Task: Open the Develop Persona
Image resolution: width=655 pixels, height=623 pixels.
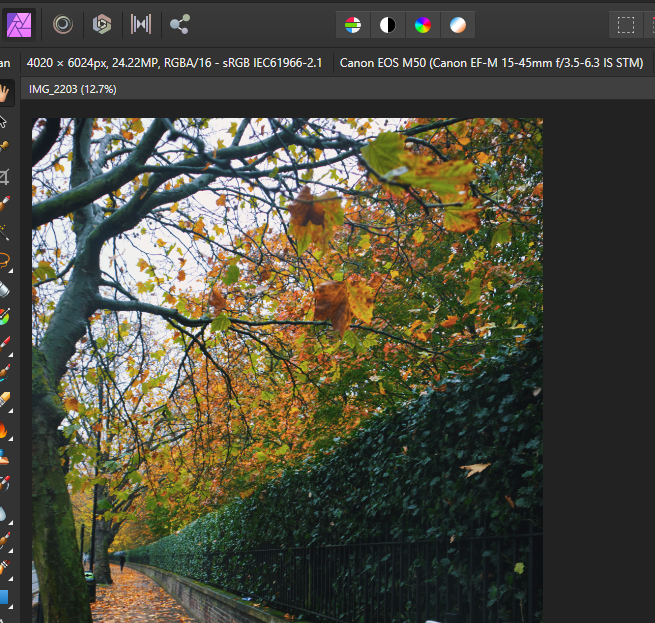Action: tap(102, 25)
